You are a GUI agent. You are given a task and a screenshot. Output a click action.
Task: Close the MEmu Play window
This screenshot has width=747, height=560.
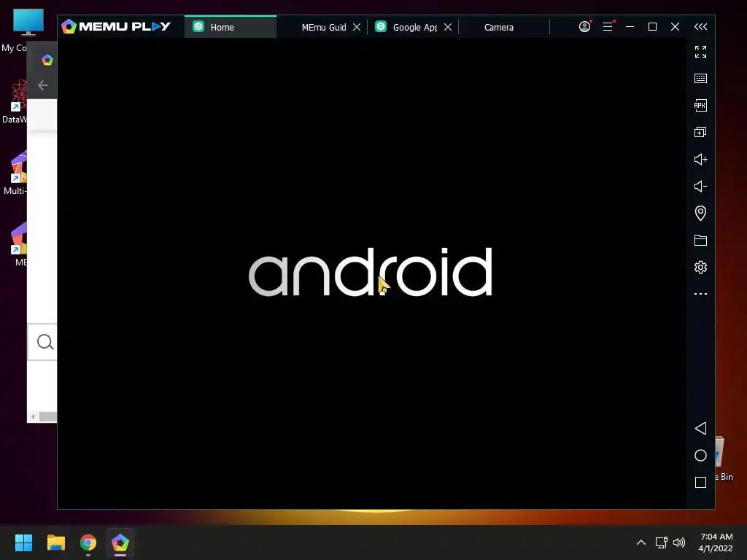(x=675, y=27)
